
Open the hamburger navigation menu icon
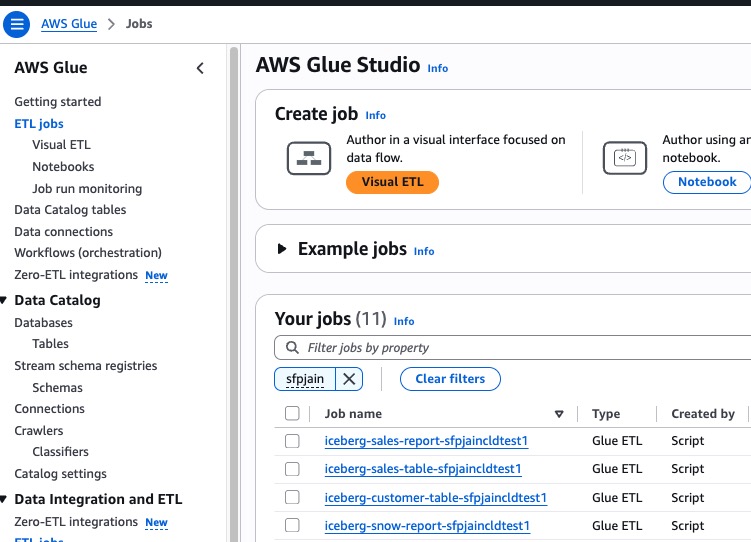coord(17,23)
